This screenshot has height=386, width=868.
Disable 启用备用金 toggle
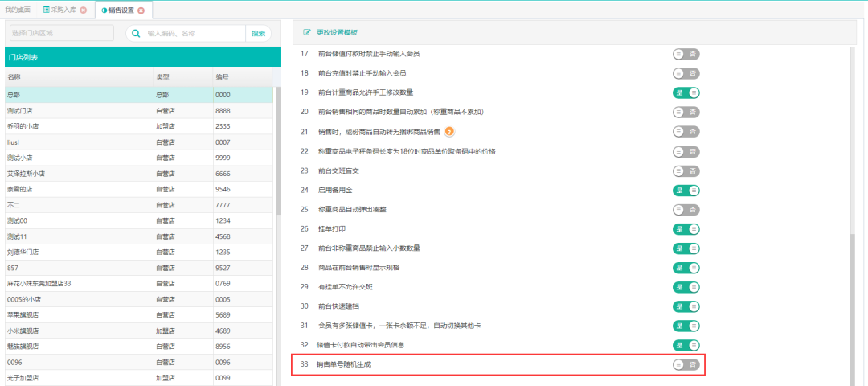point(686,190)
